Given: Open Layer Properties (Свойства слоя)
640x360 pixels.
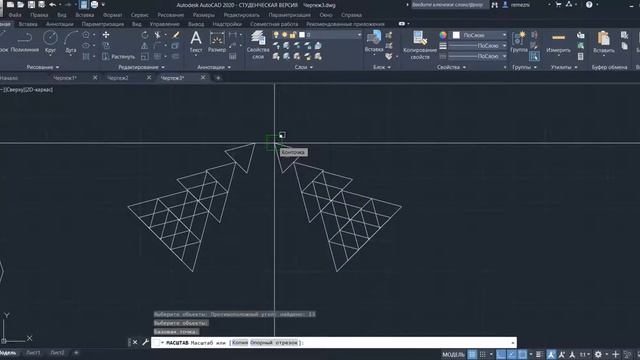Looking at the screenshot, I should click(258, 45).
